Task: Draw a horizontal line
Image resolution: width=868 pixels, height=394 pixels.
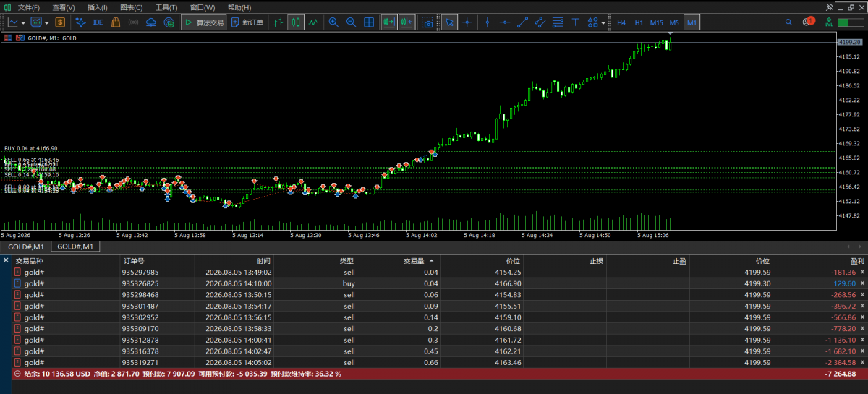Action: (x=504, y=22)
